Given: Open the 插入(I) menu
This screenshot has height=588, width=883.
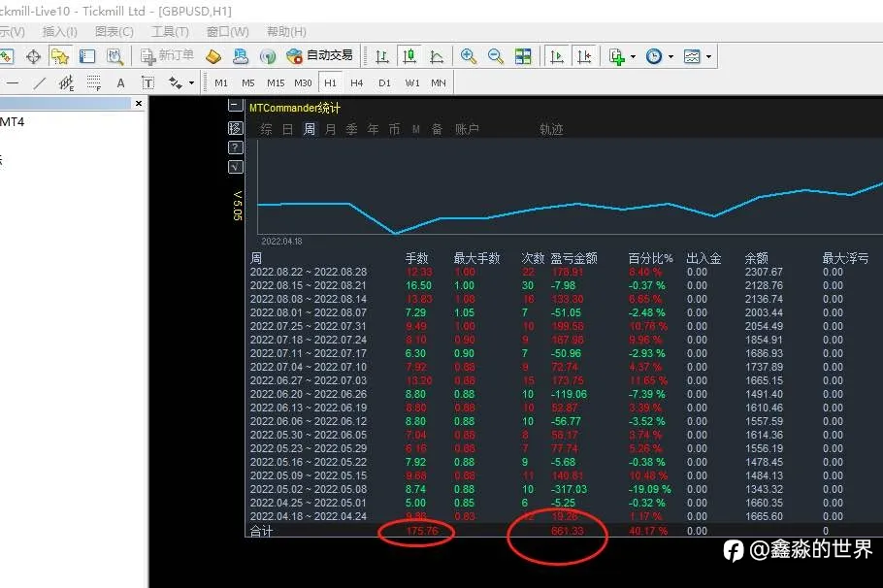Looking at the screenshot, I should pyautogui.click(x=60, y=32).
